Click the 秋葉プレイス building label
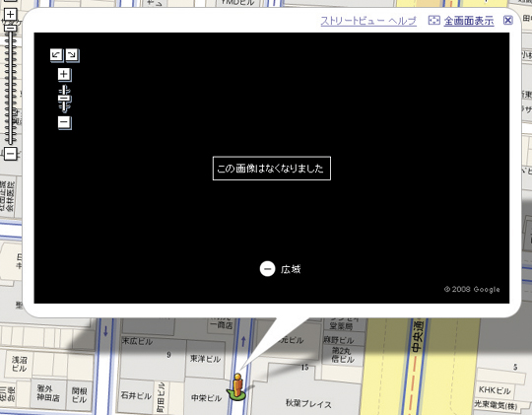 coord(308,404)
